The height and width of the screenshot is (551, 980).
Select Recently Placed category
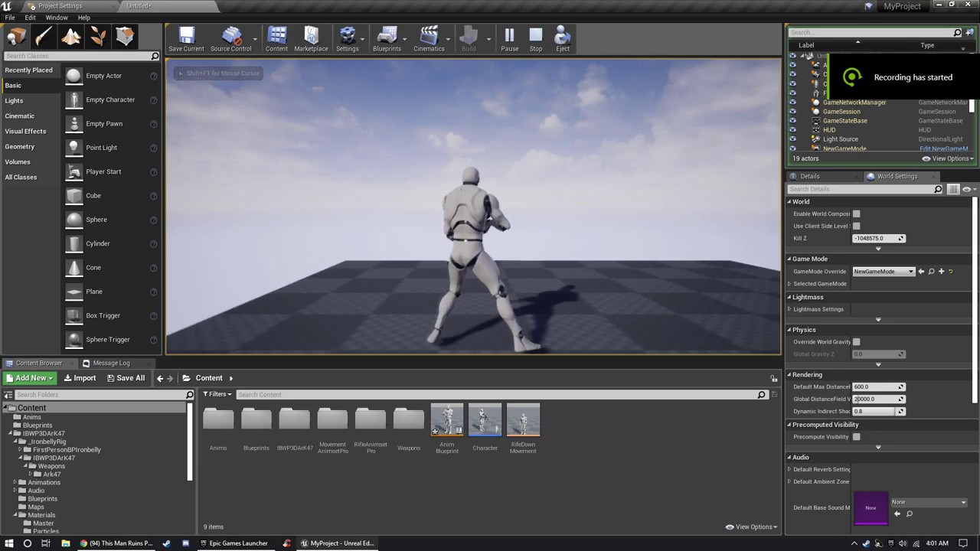tap(29, 70)
